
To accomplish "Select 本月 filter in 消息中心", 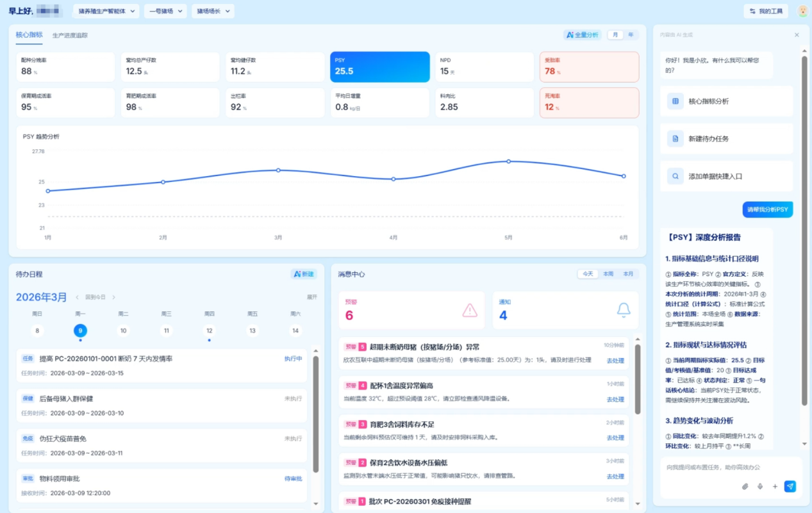I will [628, 274].
